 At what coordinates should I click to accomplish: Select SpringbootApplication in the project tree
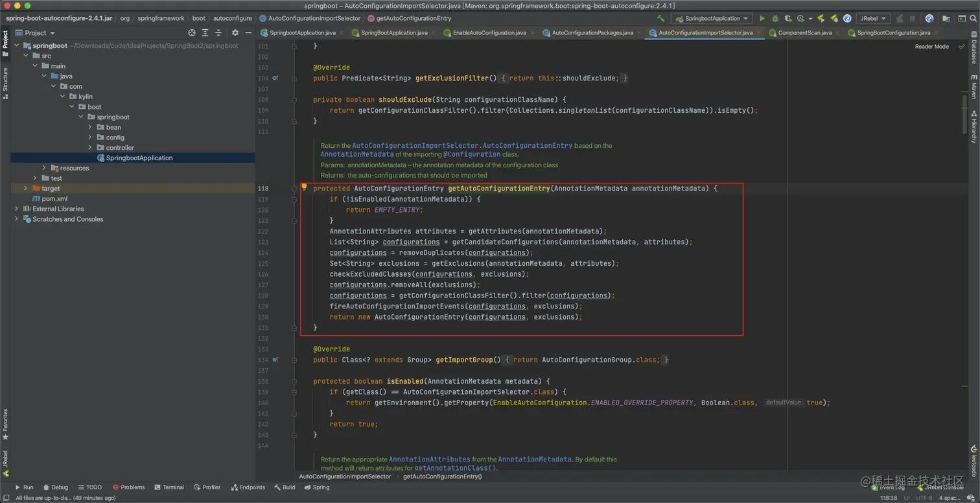coord(139,158)
